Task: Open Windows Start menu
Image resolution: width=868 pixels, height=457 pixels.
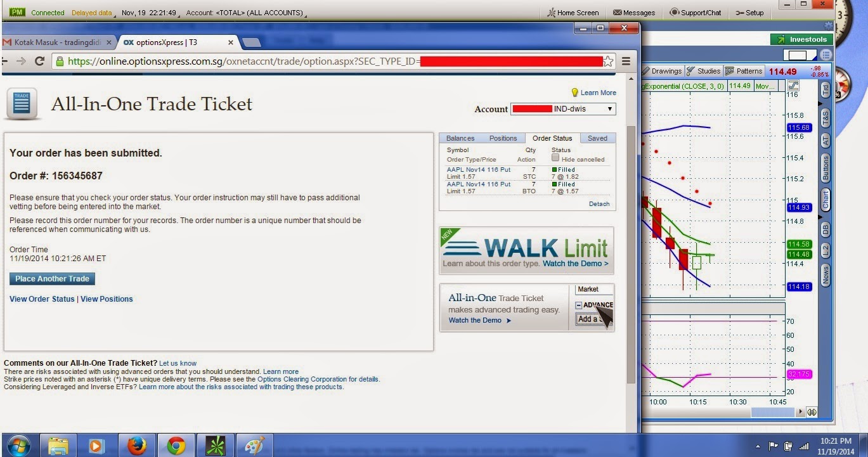Action: pyautogui.click(x=18, y=446)
